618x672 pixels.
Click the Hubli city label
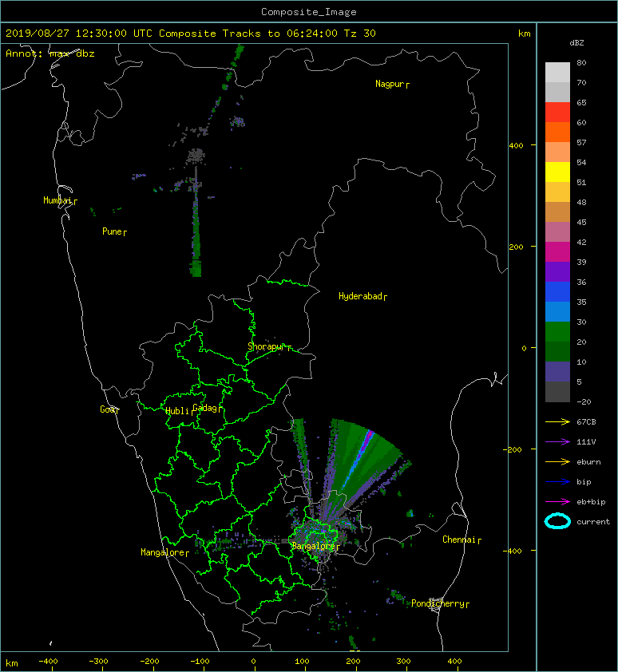pyautogui.click(x=177, y=411)
